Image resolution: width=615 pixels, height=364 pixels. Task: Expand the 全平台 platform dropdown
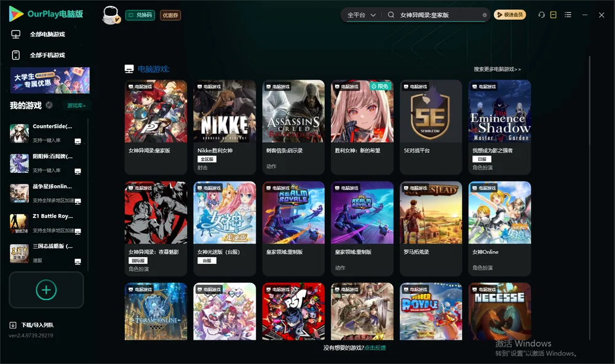(362, 15)
